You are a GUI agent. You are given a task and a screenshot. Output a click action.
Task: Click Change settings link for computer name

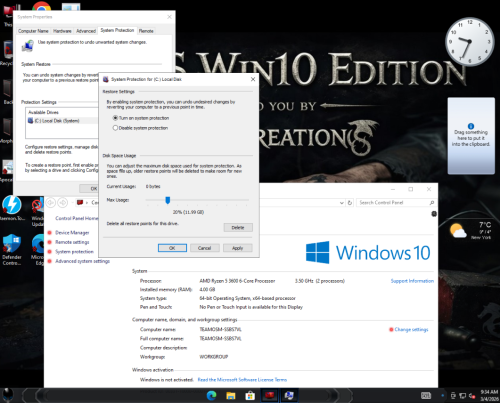coord(411,329)
